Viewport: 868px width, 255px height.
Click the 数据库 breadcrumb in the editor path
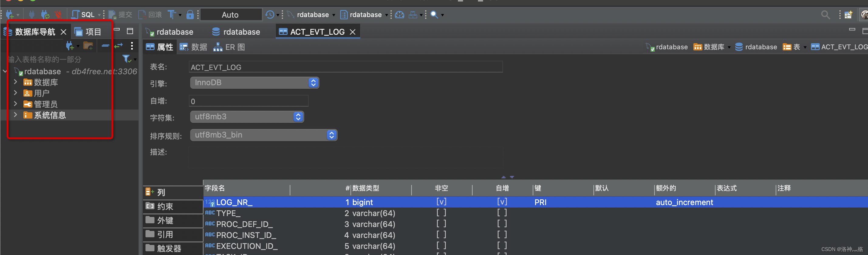click(709, 47)
